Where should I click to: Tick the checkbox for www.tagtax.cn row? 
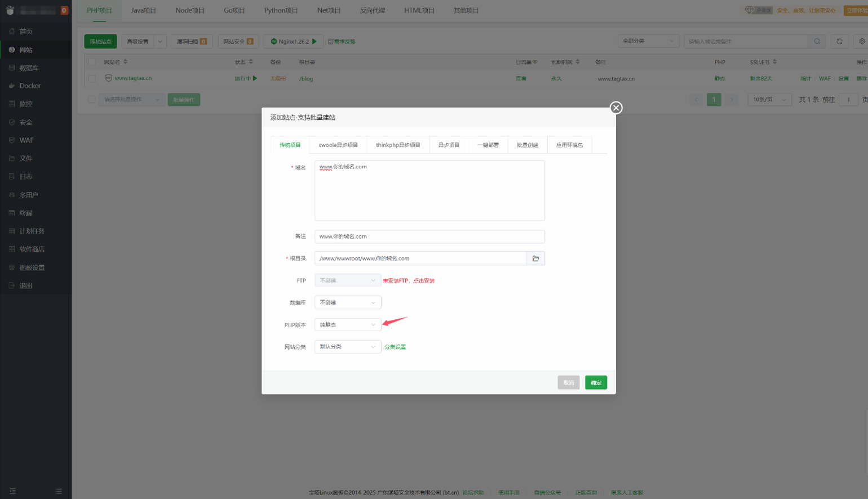[x=92, y=79]
